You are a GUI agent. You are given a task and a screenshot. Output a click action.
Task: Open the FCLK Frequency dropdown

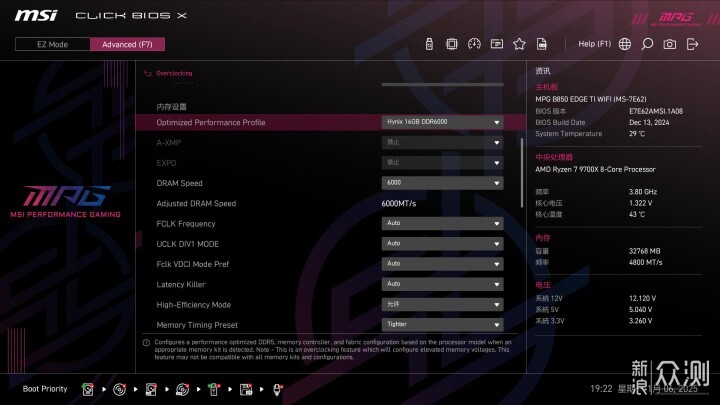point(442,223)
